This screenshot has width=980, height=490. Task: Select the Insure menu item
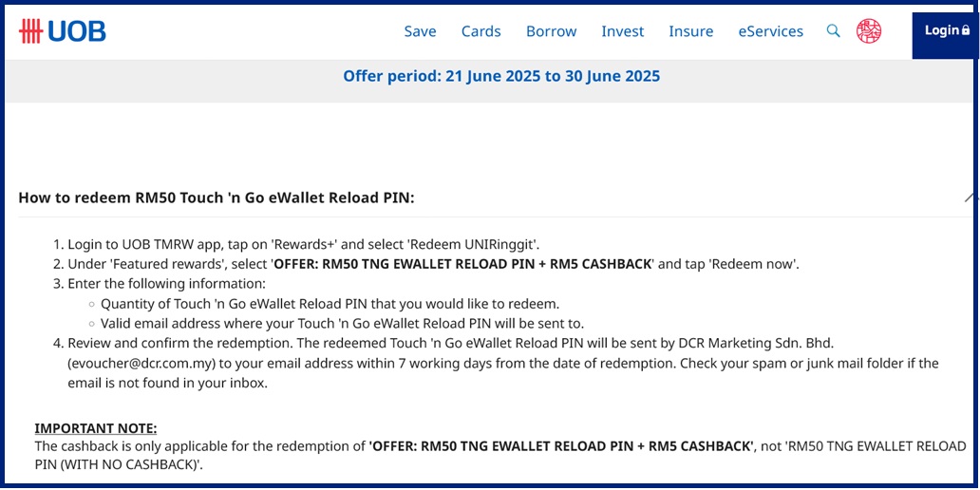coord(690,31)
